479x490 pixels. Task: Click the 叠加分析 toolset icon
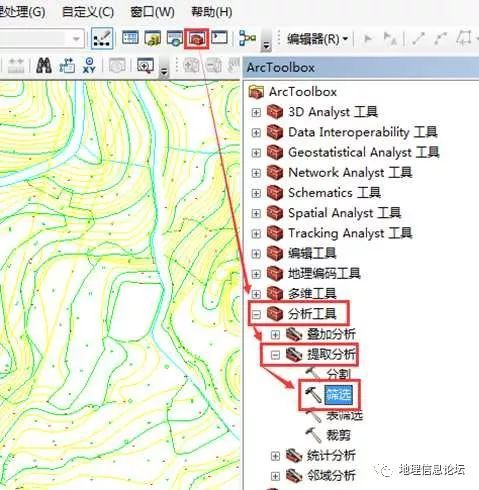coord(294,334)
